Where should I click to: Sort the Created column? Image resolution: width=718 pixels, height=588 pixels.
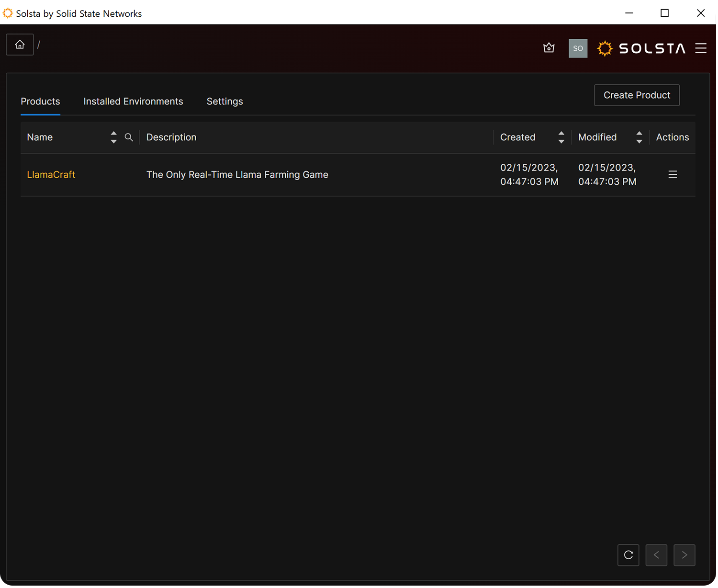click(562, 138)
